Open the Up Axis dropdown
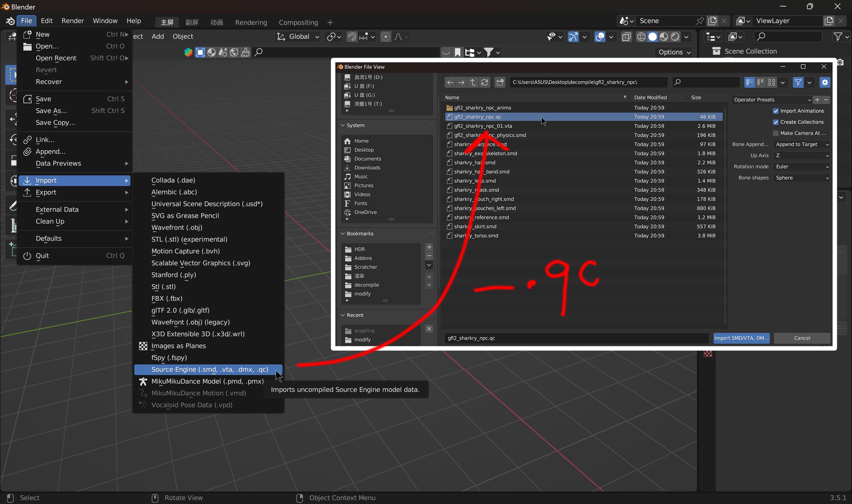 (x=801, y=156)
